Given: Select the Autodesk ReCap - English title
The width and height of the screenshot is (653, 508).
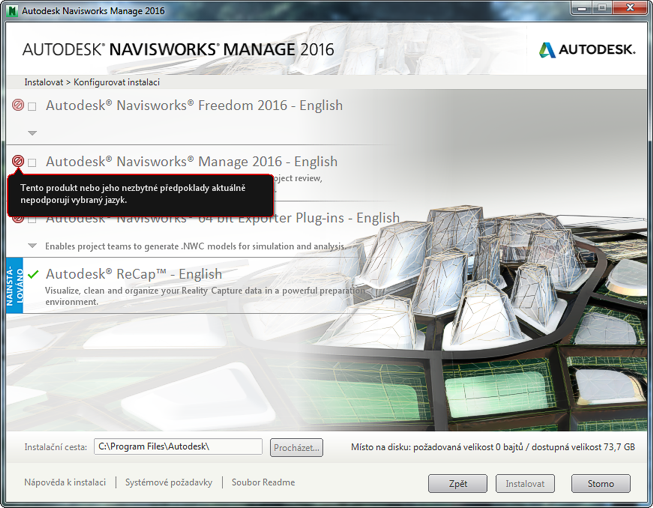Looking at the screenshot, I should [x=134, y=274].
